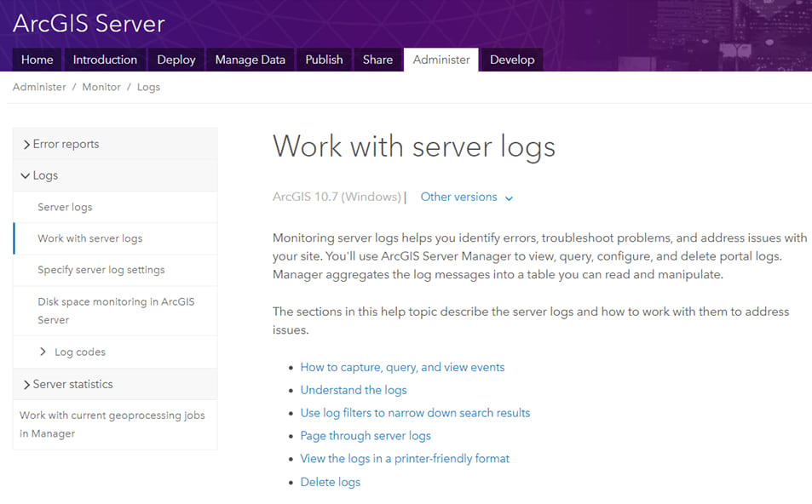Select the Administer tab
The width and height of the screenshot is (812, 504).
[x=441, y=60]
